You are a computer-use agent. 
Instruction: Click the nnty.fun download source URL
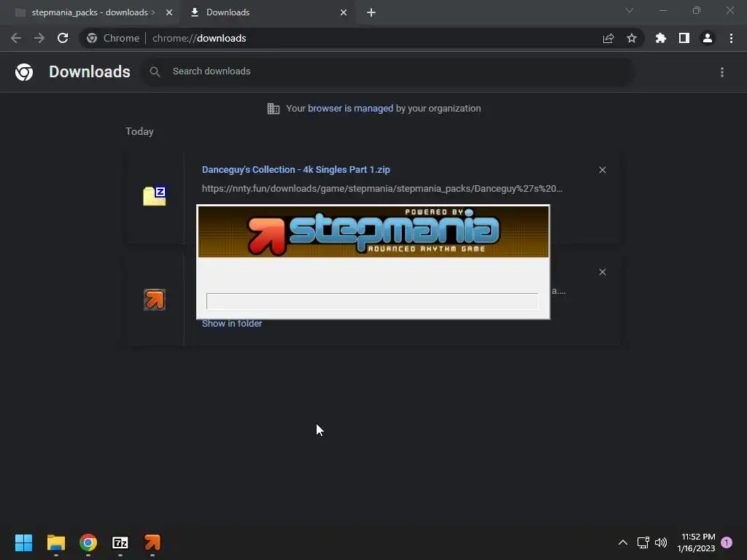(x=382, y=189)
